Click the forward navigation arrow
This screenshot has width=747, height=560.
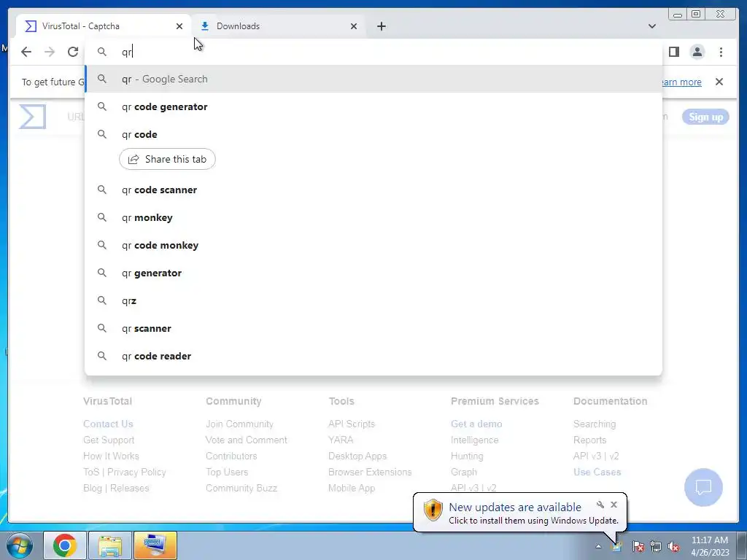click(x=50, y=52)
